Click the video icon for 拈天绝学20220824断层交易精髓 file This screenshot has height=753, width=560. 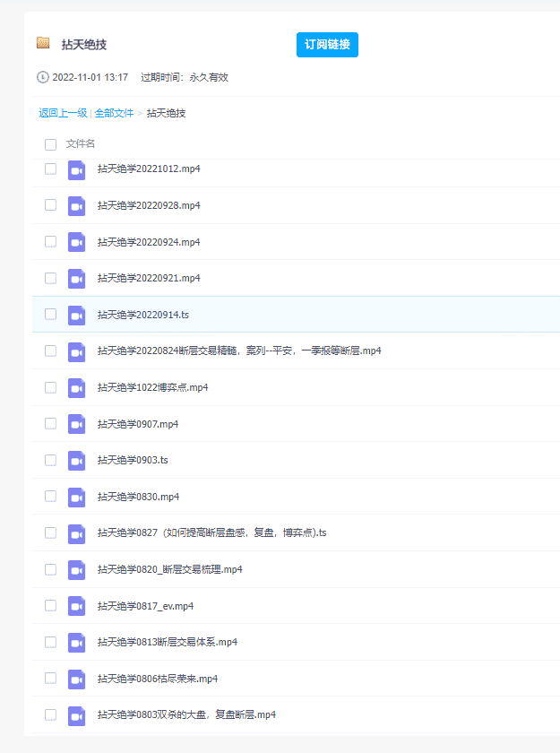[76, 352]
